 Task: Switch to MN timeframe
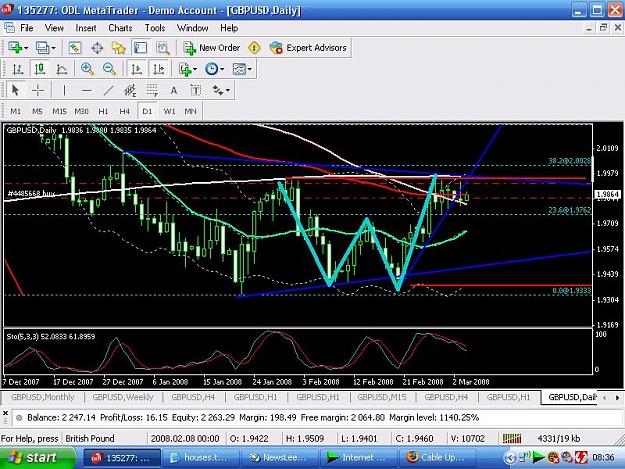(x=191, y=111)
